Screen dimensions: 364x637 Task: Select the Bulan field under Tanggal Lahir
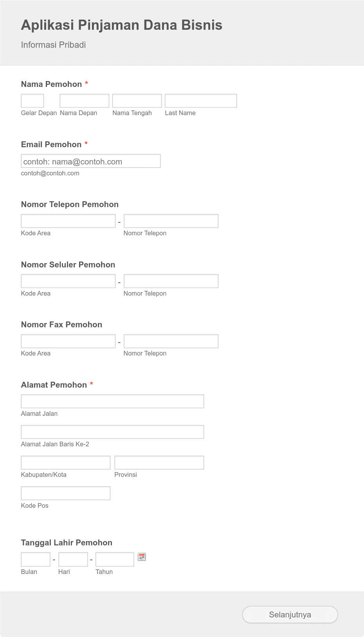[x=35, y=559]
